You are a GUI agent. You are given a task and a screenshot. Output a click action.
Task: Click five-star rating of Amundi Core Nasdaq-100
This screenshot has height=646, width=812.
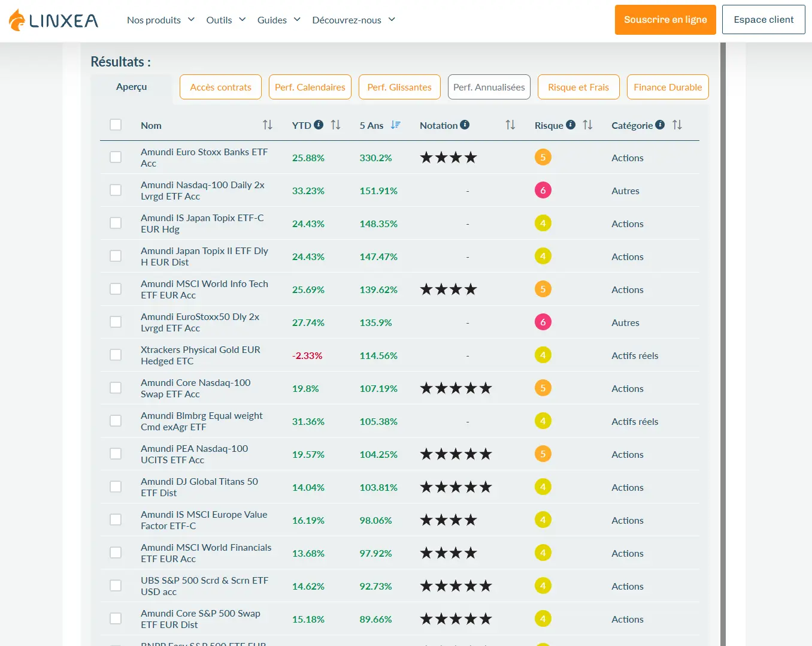point(456,388)
